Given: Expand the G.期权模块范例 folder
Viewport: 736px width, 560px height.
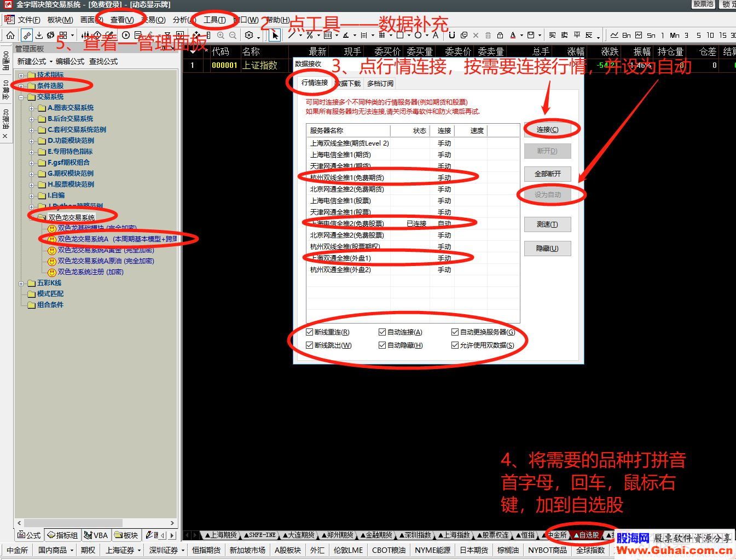Looking at the screenshot, I should click(32, 174).
